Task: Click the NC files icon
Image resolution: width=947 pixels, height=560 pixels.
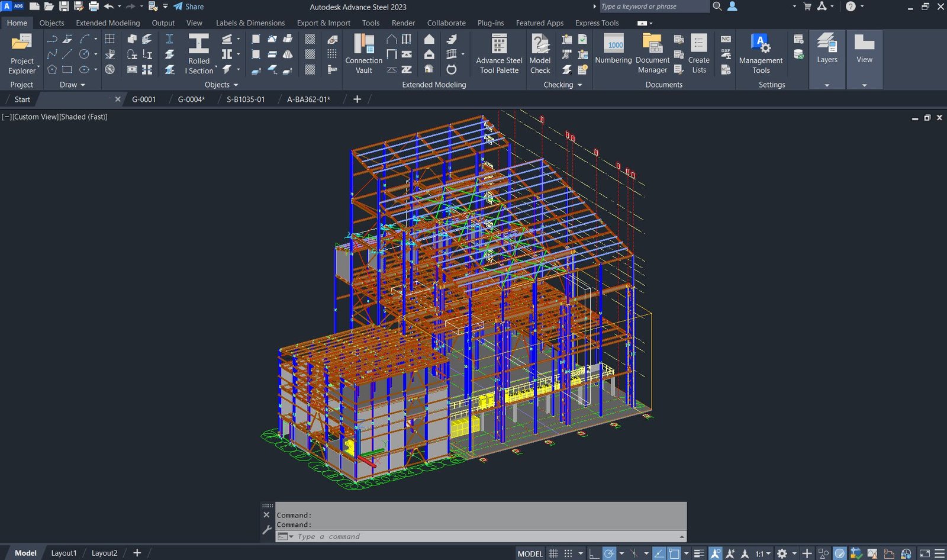Action: pyautogui.click(x=726, y=39)
